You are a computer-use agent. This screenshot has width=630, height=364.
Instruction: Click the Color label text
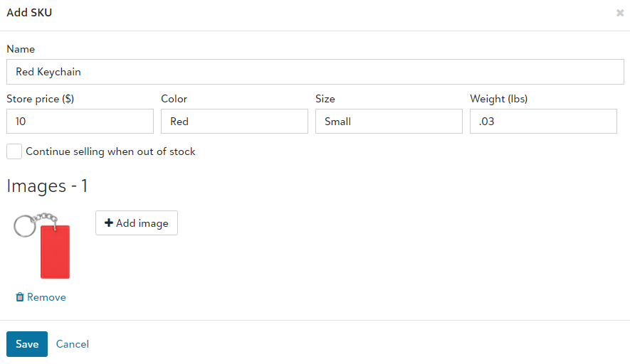point(174,99)
